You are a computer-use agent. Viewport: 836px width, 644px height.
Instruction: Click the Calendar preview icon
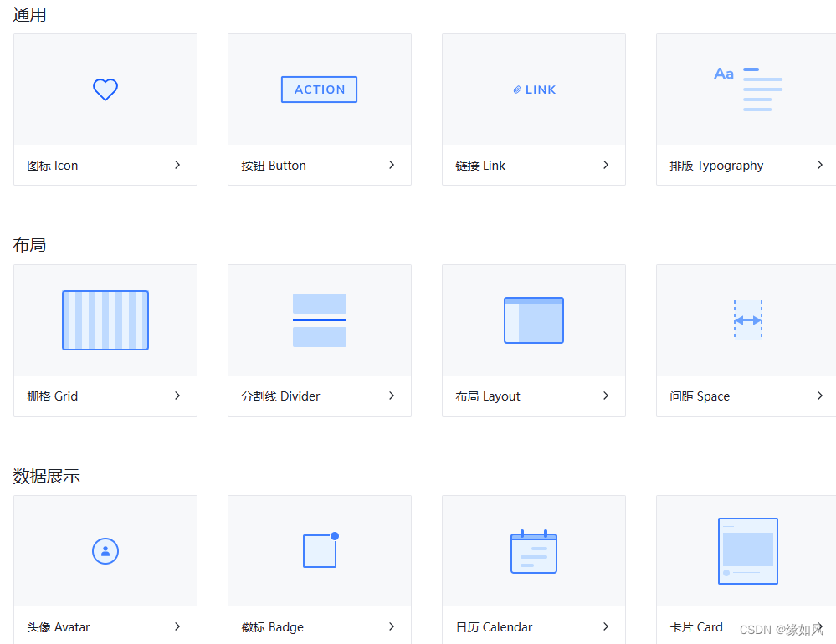[x=533, y=551]
